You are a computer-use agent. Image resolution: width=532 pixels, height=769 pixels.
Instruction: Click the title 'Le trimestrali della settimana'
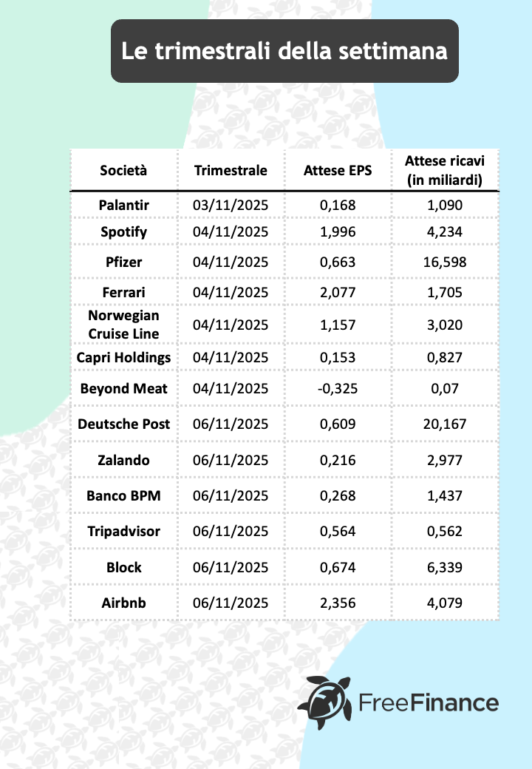click(x=284, y=51)
